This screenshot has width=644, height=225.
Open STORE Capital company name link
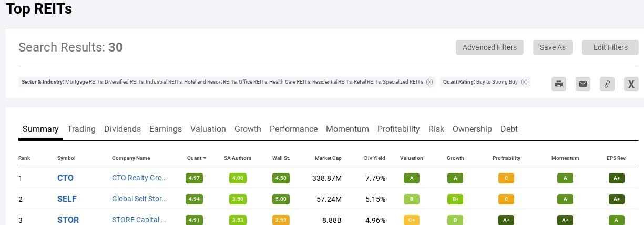(x=139, y=220)
